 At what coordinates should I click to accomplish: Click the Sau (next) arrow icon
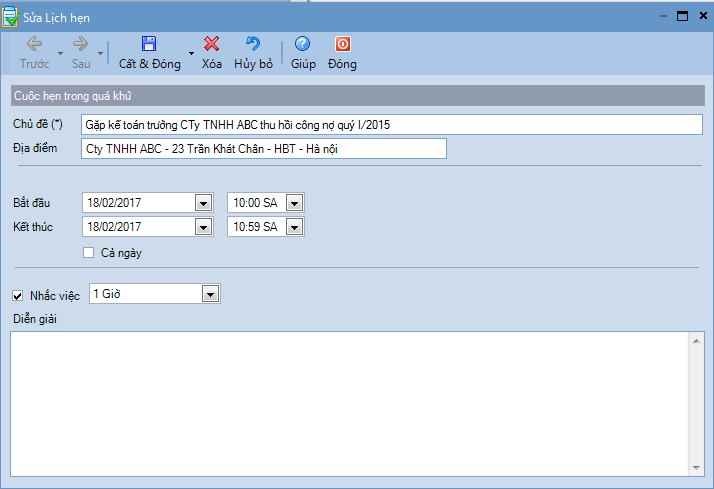(80, 44)
